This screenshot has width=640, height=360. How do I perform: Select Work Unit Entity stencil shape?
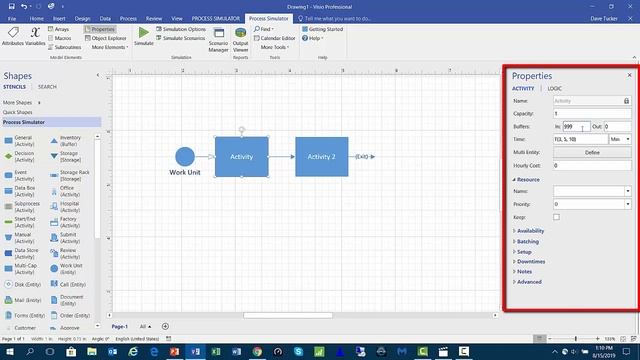pyautogui.click(x=67, y=269)
